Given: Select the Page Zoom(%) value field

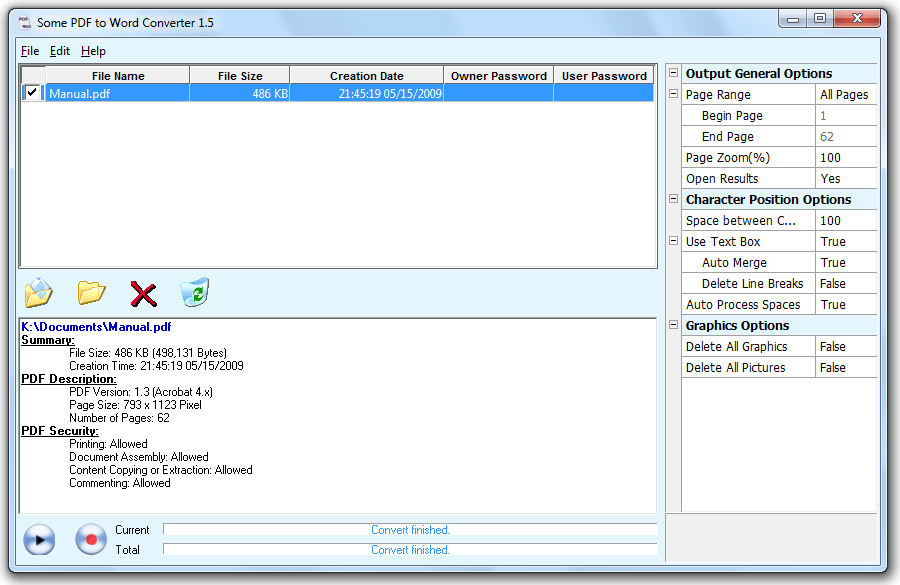Looking at the screenshot, I should (846, 158).
